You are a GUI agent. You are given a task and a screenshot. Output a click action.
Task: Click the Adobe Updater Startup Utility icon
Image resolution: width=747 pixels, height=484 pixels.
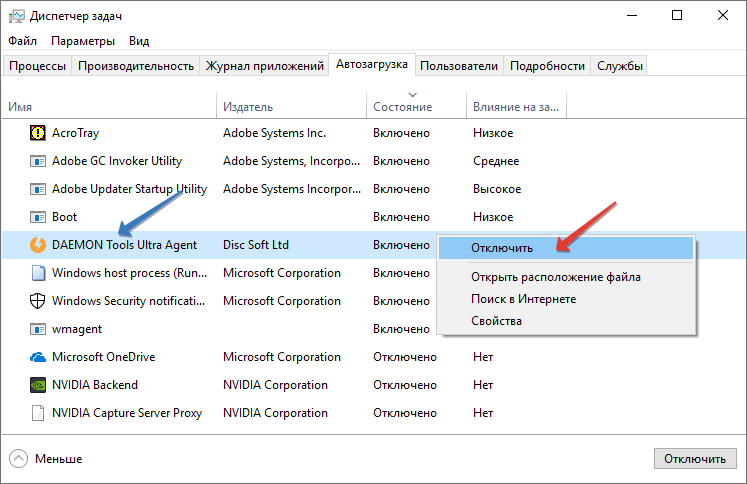pos(38,189)
